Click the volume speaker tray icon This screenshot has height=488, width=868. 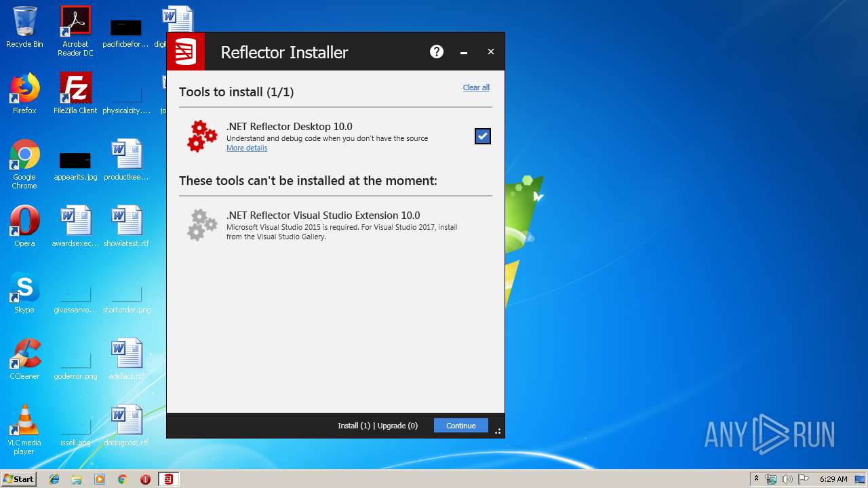[787, 479]
